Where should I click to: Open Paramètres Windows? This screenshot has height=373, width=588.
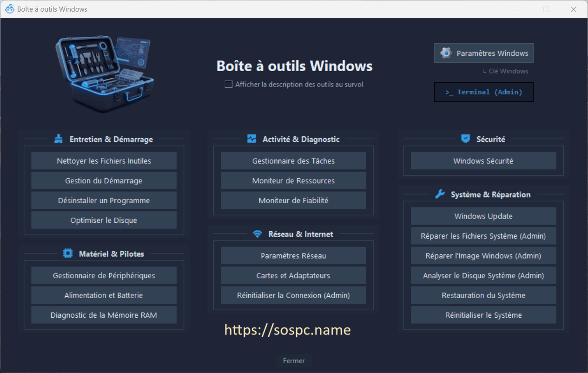tap(483, 53)
